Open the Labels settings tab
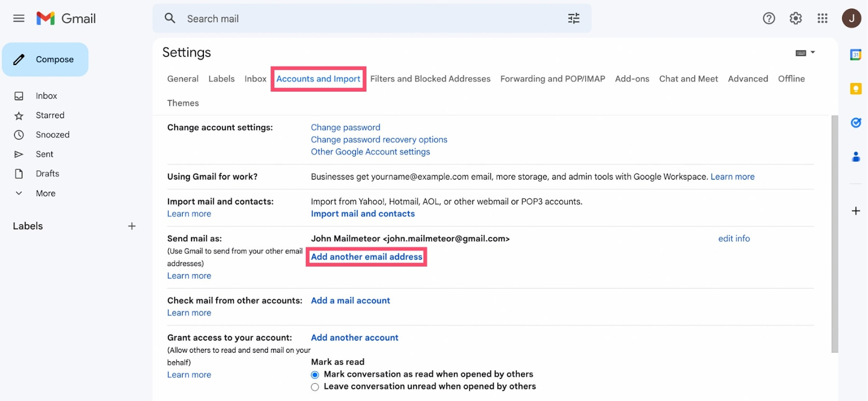Image resolution: width=868 pixels, height=401 pixels. (221, 79)
